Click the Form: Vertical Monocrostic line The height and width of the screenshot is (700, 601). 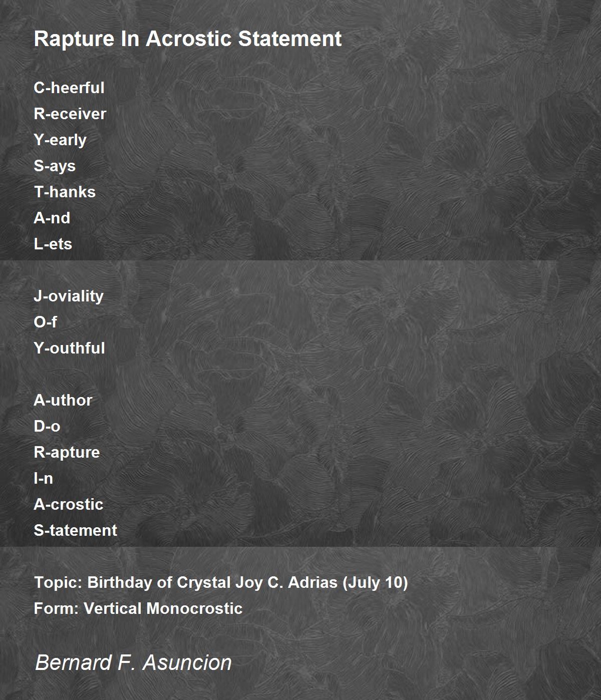[138, 608]
